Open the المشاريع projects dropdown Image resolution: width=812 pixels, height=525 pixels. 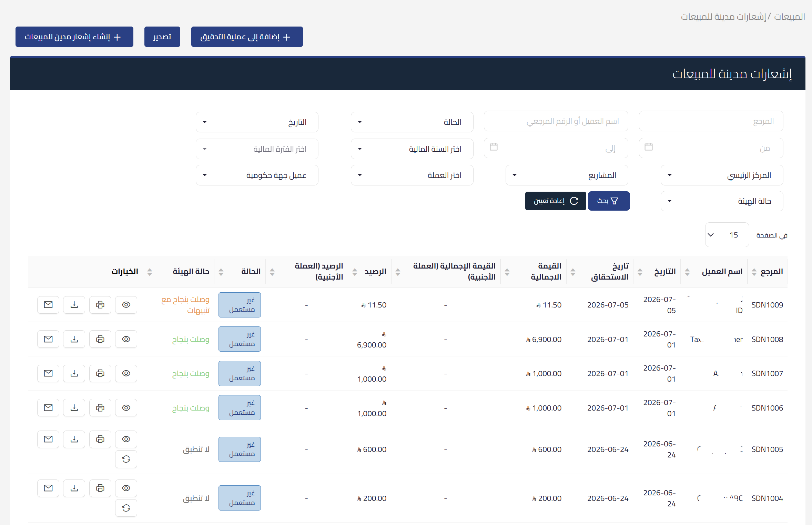tap(567, 175)
